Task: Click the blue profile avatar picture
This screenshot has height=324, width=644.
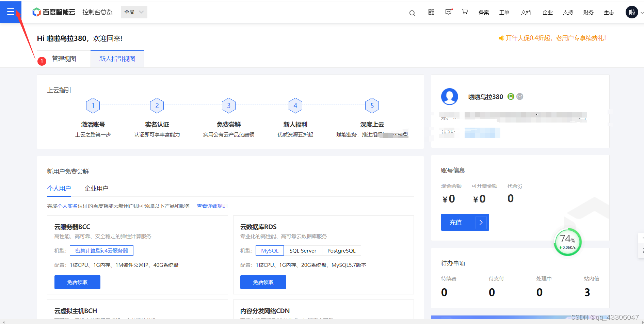Action: tap(450, 97)
